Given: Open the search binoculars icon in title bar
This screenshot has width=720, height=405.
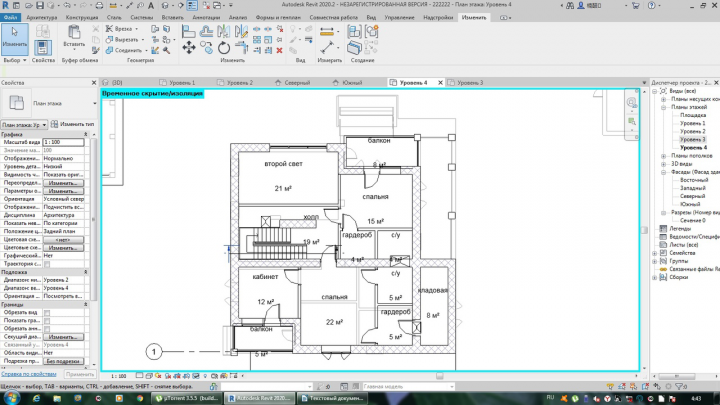Looking at the screenshot, I should pos(570,6).
